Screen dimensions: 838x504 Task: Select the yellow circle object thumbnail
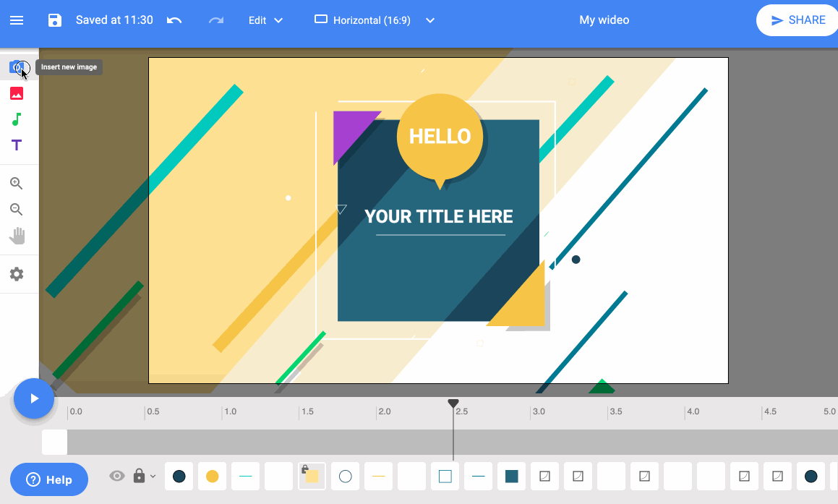212,477
